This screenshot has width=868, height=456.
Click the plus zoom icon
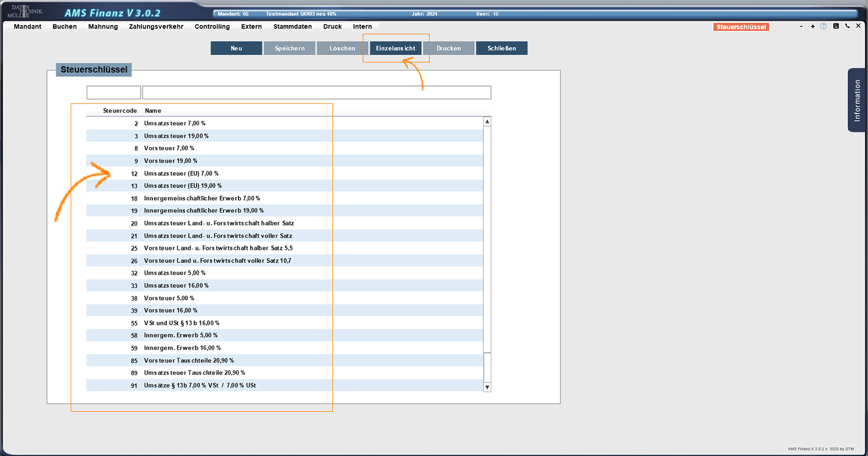click(x=813, y=27)
